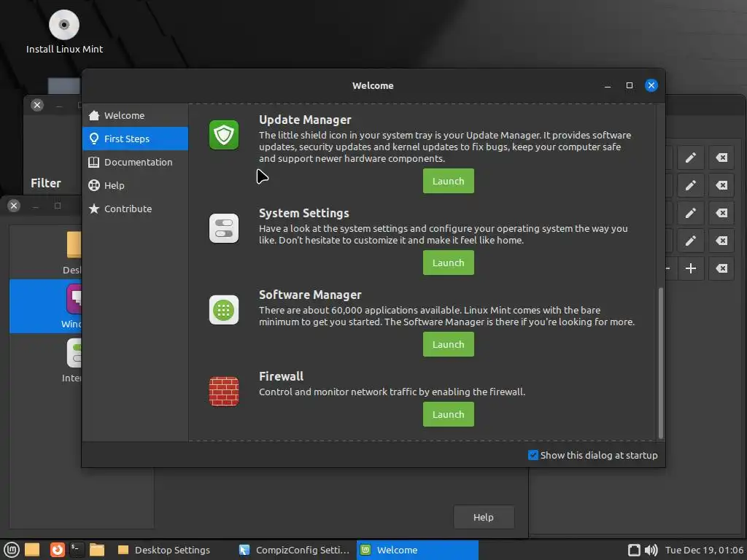Select the highlighted Windows category in Desktop Settings

[46, 306]
